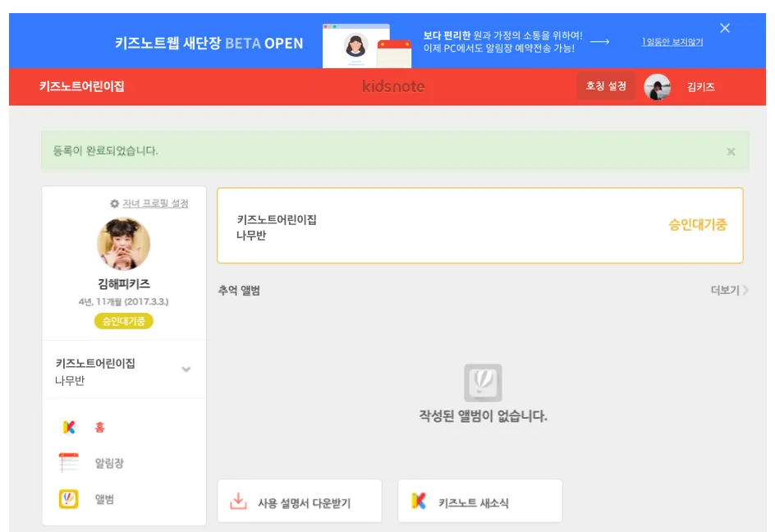Click the child's profile photo
775x532 pixels.
coord(124,244)
